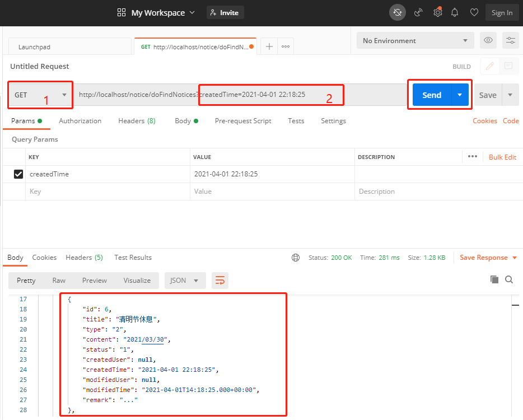Open the Cookies link
This screenshot has width=523, height=420.
pyautogui.click(x=484, y=121)
